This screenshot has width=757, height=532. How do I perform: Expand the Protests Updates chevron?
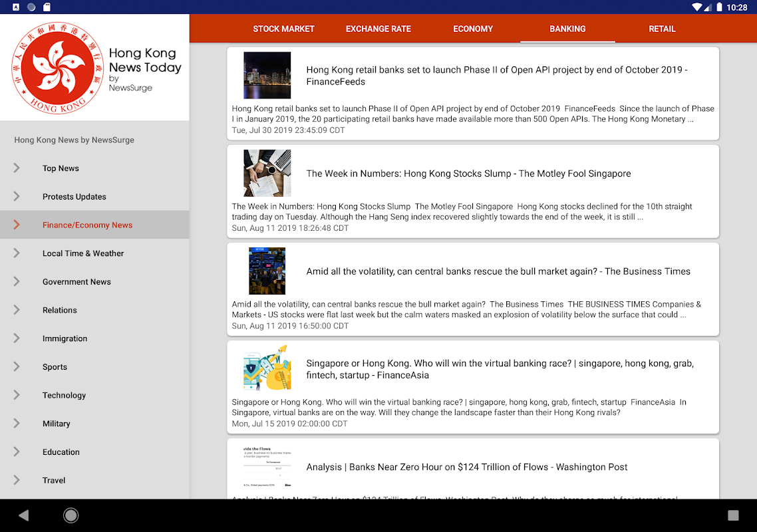(x=17, y=196)
